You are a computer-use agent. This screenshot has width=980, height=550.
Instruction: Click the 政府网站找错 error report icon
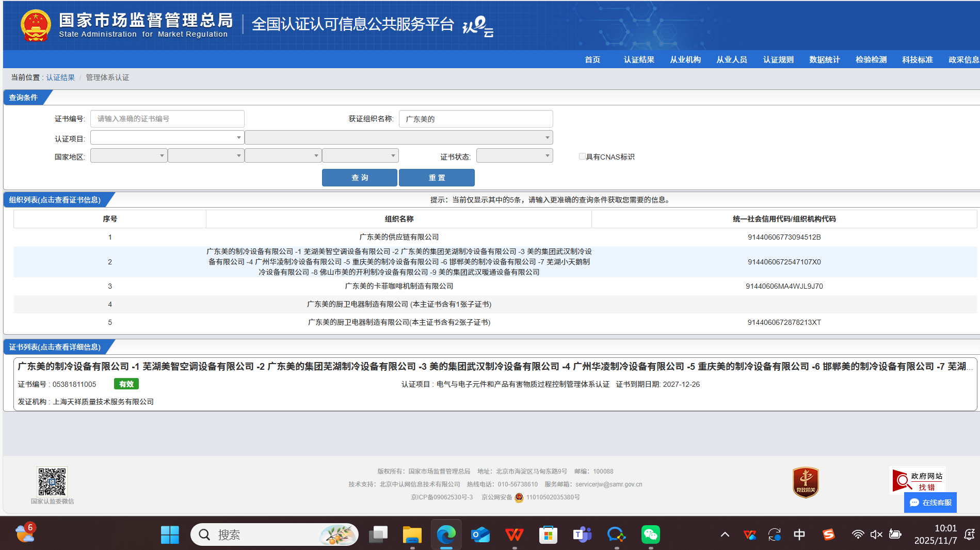[917, 481]
